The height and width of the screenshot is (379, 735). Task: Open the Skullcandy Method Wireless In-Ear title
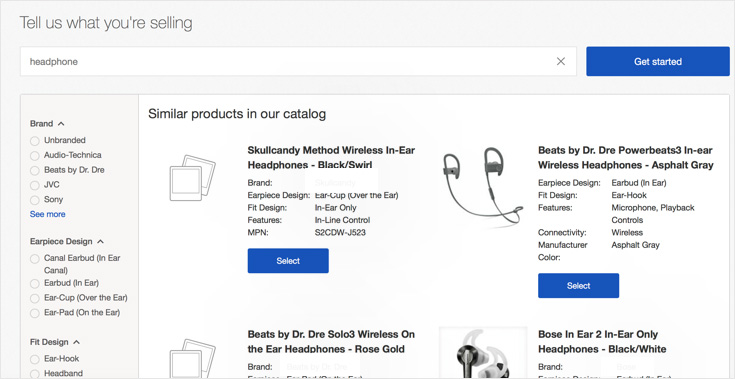coord(331,157)
